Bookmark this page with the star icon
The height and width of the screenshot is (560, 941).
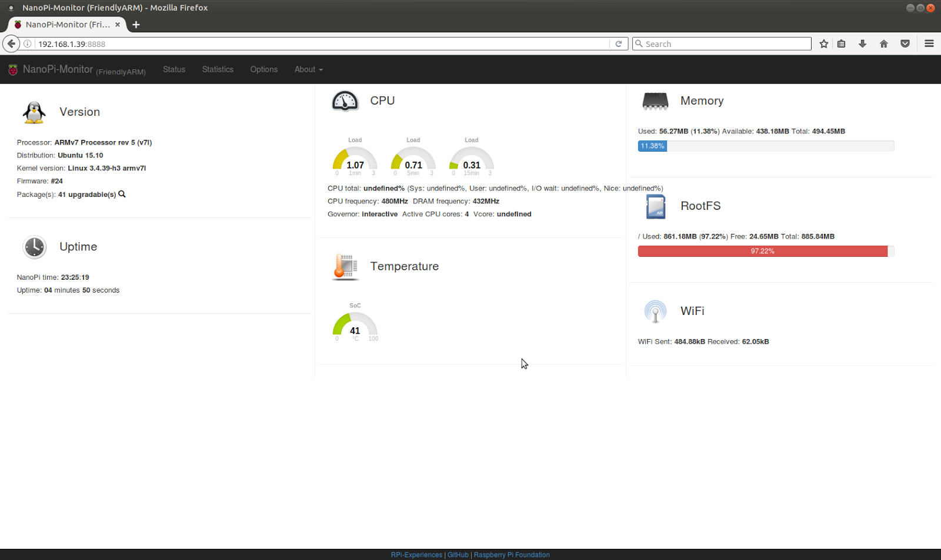pos(824,44)
